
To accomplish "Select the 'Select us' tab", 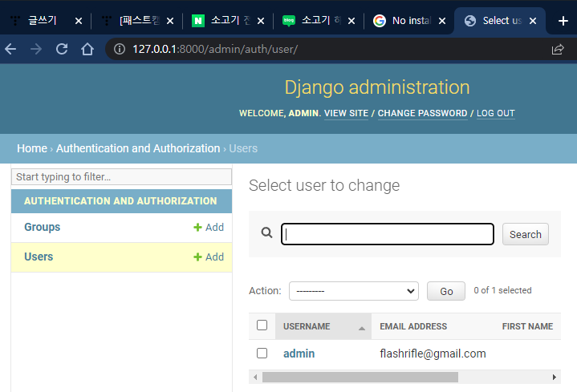I will pos(502,21).
